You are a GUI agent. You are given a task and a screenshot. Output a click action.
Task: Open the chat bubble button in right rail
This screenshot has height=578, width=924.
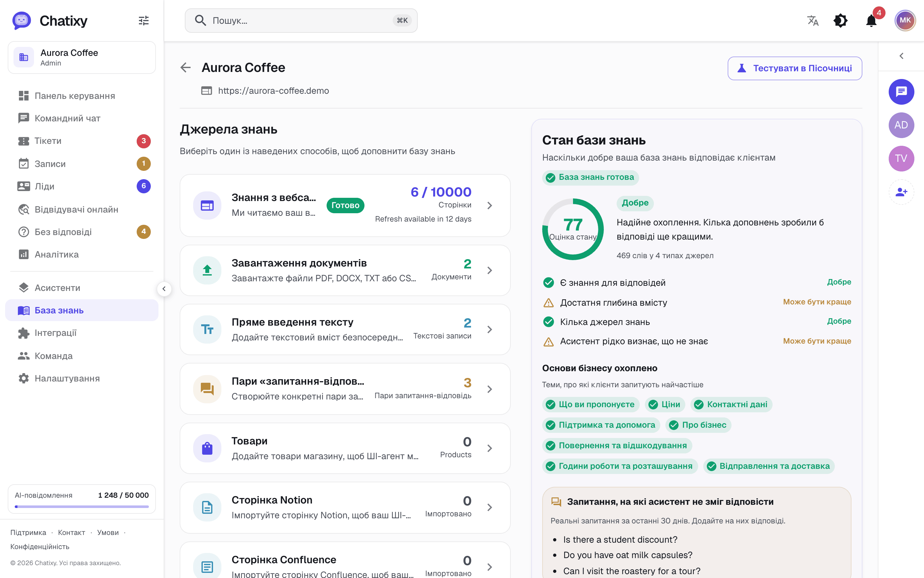tap(901, 92)
